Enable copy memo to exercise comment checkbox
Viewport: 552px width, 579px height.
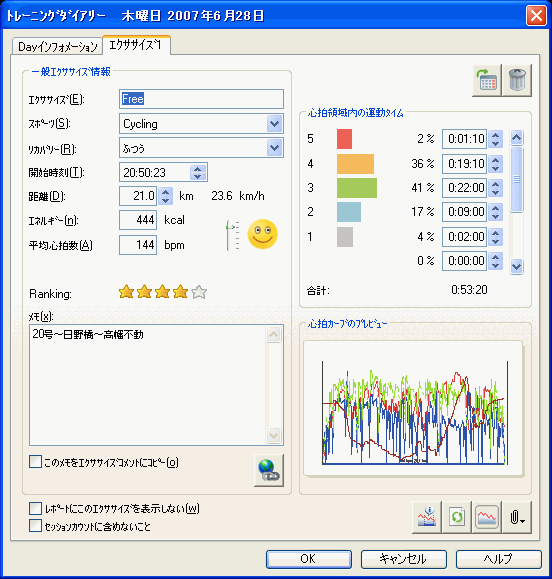(x=35, y=462)
